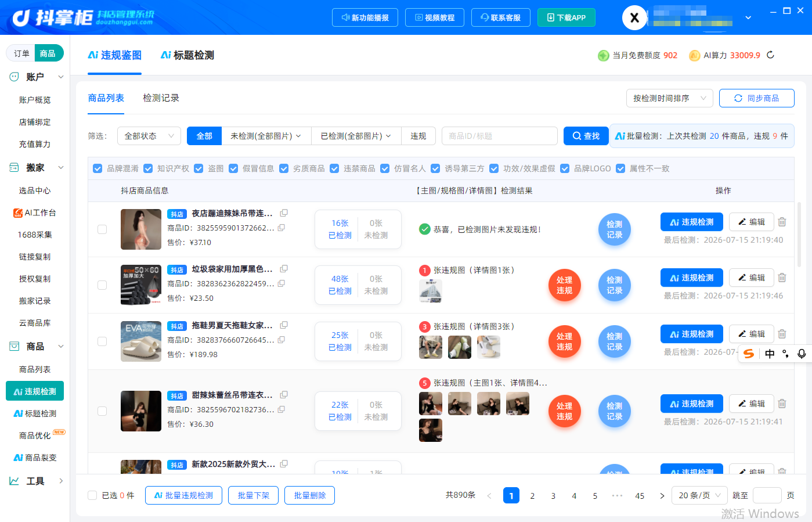Click trash icon for 甜辣妹蕾丝吊带 row
This screenshot has width=812, height=522.
(782, 404)
